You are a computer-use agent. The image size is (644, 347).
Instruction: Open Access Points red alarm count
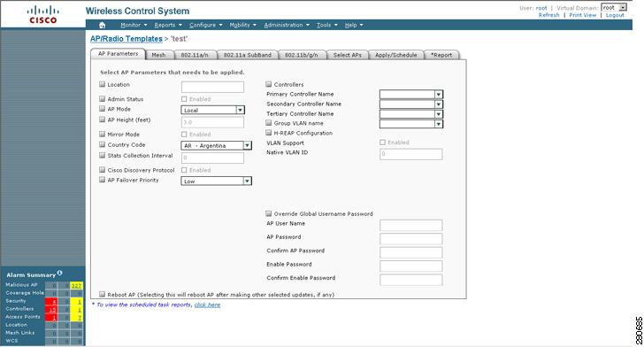(51, 318)
